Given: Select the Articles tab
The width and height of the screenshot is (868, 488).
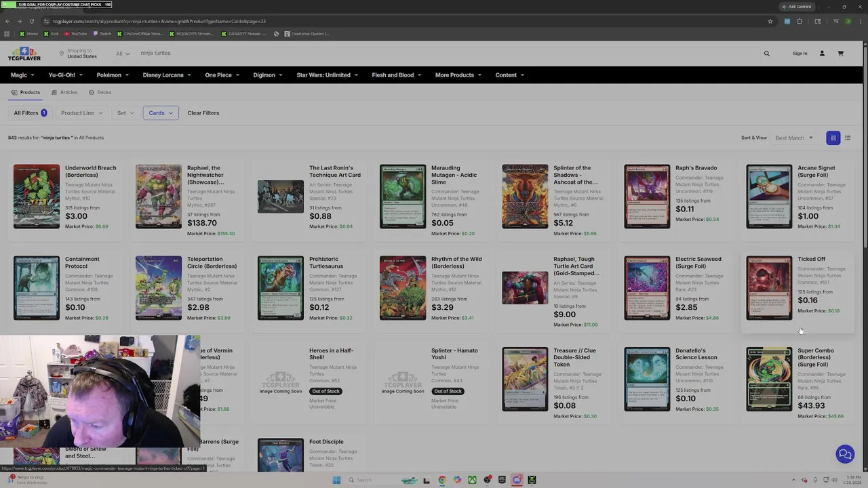Looking at the screenshot, I should coord(64,92).
